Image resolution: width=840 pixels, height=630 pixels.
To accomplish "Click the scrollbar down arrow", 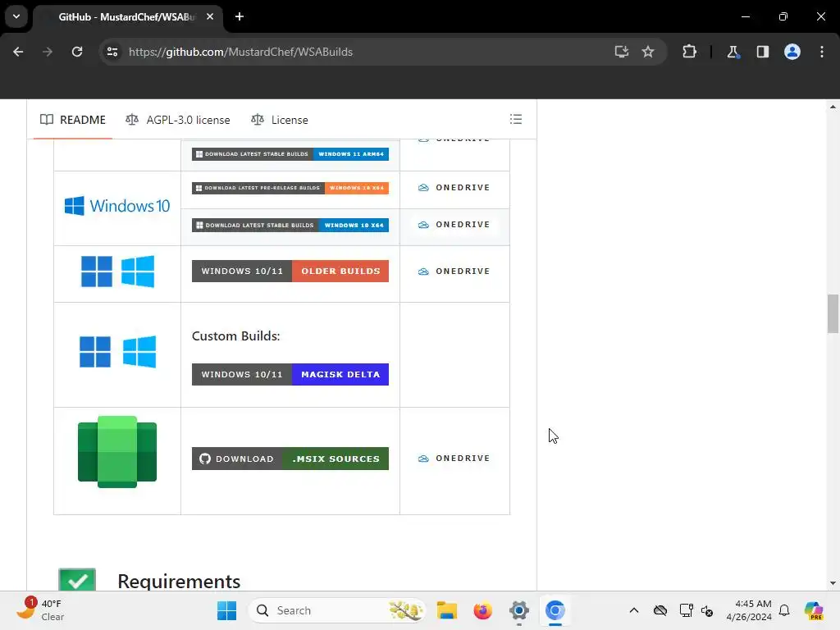I will click(833, 583).
